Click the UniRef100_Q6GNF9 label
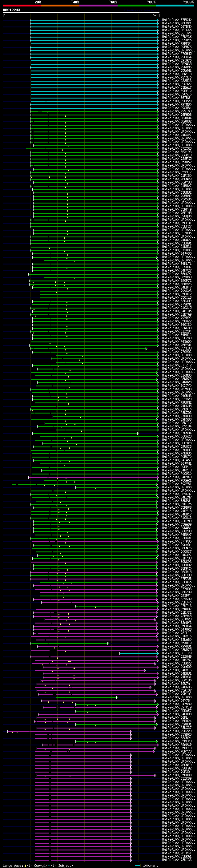 pyautogui.click(x=177, y=765)
